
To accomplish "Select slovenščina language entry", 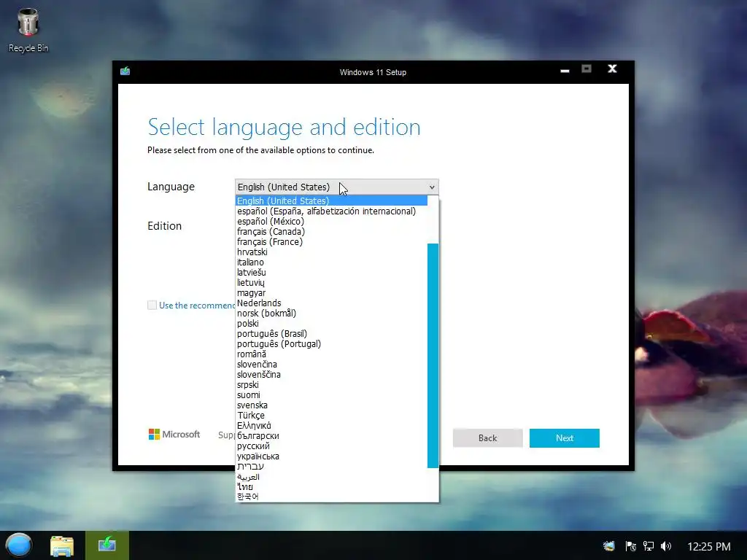I will (x=332, y=375).
